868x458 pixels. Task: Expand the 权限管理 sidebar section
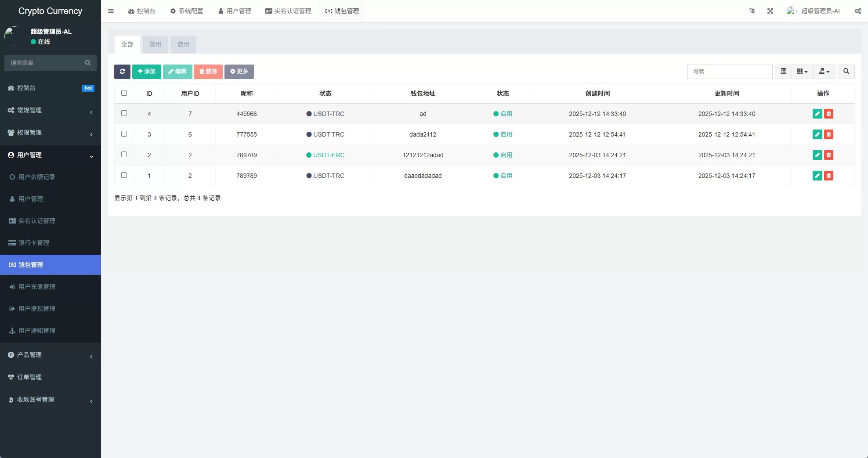click(x=51, y=132)
